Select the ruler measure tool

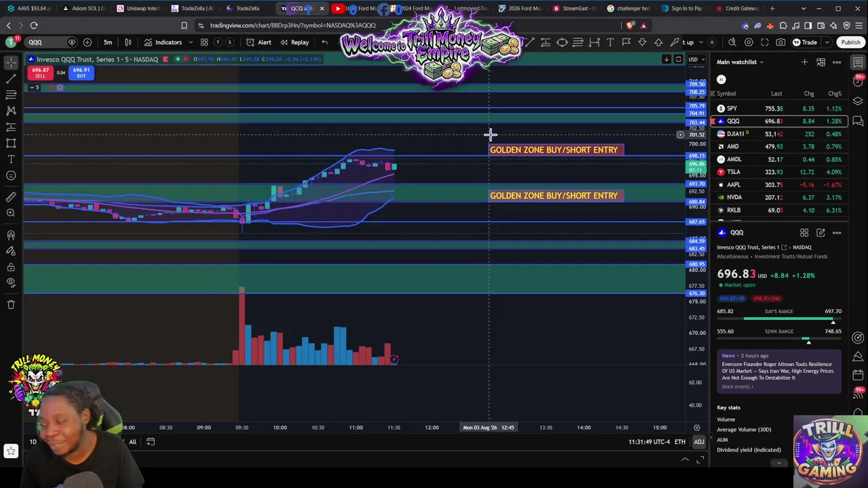pos(11,197)
